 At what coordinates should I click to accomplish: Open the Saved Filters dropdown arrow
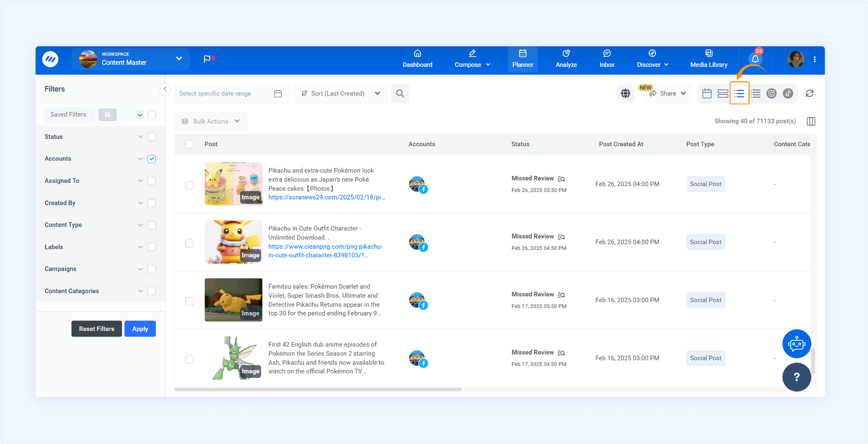tap(140, 115)
